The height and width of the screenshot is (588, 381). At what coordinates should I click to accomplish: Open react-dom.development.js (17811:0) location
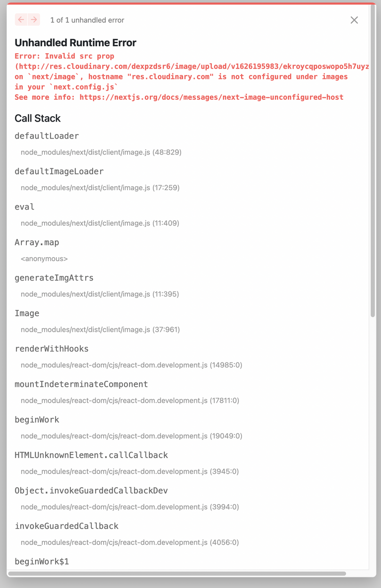tap(130, 400)
